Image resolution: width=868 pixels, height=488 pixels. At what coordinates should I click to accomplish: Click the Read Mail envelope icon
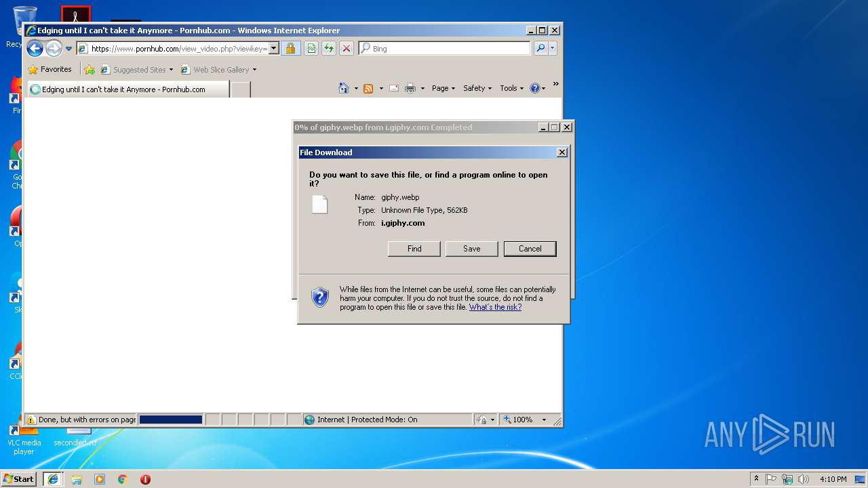(393, 88)
